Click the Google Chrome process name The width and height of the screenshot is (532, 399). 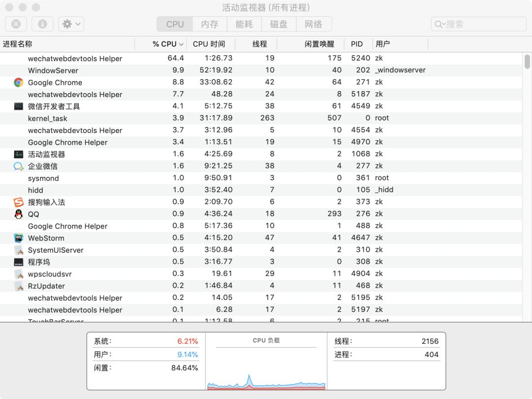click(x=55, y=82)
